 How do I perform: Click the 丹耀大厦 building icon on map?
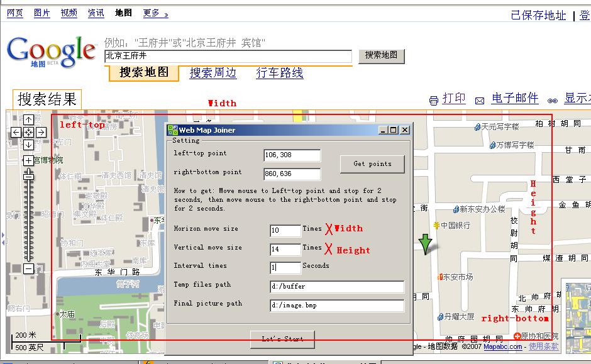point(440,317)
